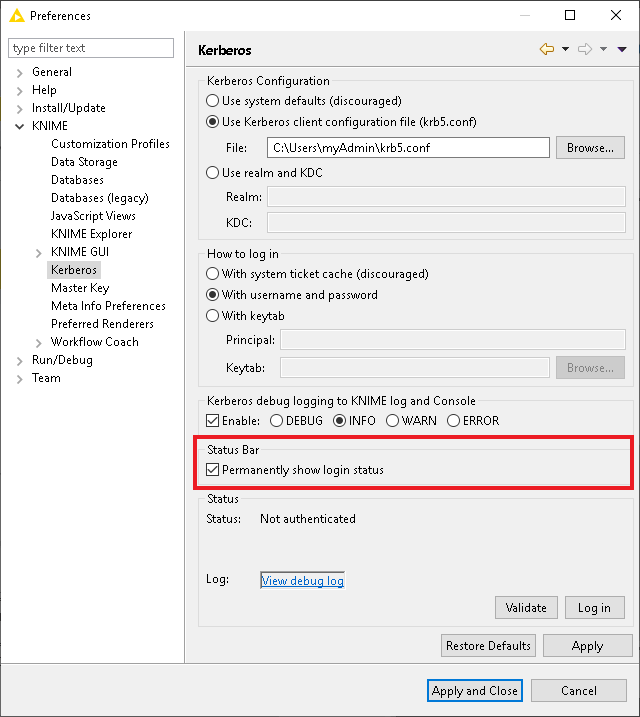This screenshot has height=717, width=640.
Task: Select With username and password option
Action: pyautogui.click(x=212, y=294)
